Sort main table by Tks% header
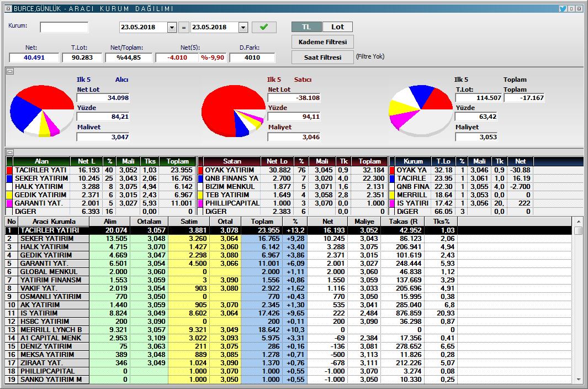 tap(441, 222)
